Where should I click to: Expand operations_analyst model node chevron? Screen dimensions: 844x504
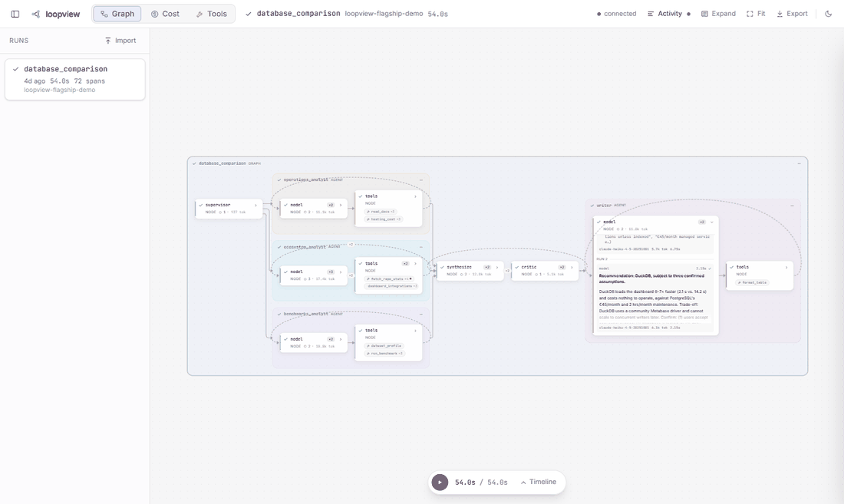[x=341, y=205]
